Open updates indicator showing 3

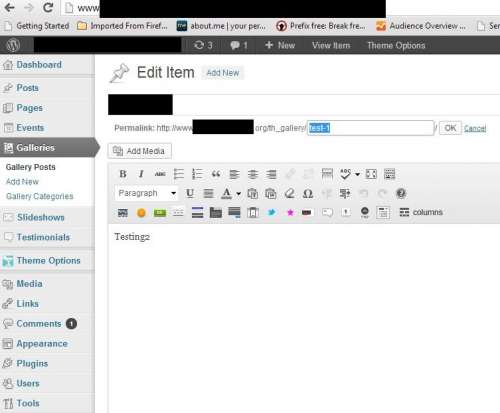pyautogui.click(x=203, y=45)
